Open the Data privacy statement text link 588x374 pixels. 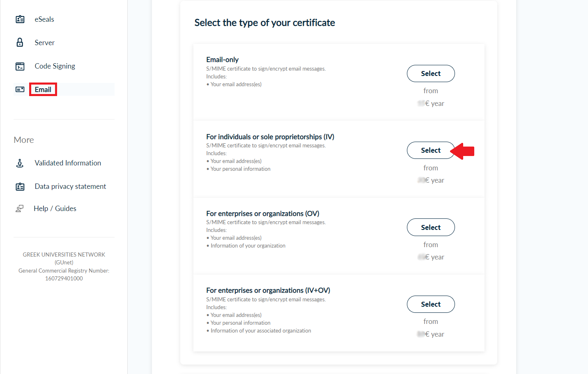(70, 186)
